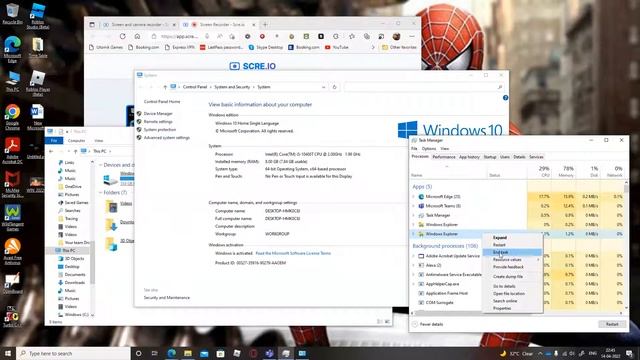The image size is (640, 360).
Task: Open Google Chrome desktop icon
Action: [12, 117]
